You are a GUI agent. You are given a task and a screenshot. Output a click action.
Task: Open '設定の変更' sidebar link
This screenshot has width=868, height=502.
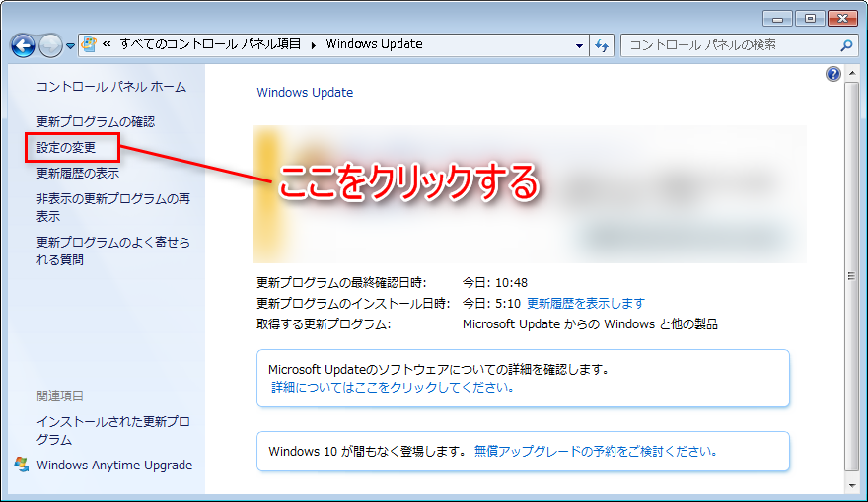(66, 147)
